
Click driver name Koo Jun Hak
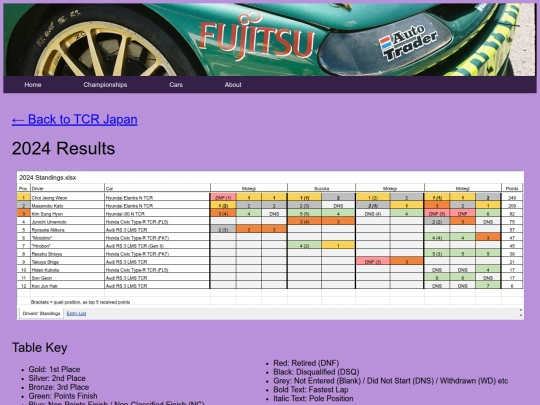coord(44,286)
